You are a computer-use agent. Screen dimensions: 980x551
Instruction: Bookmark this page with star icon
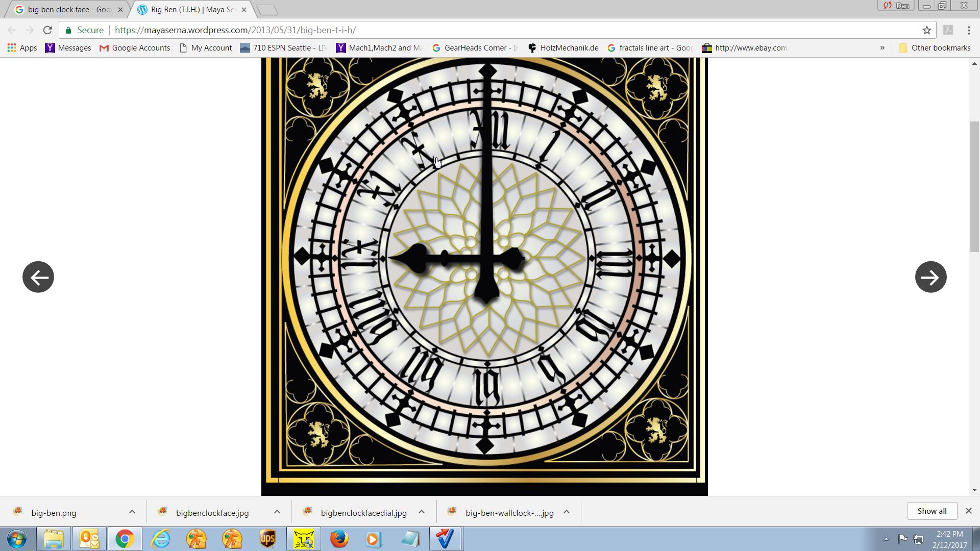pyautogui.click(x=927, y=30)
